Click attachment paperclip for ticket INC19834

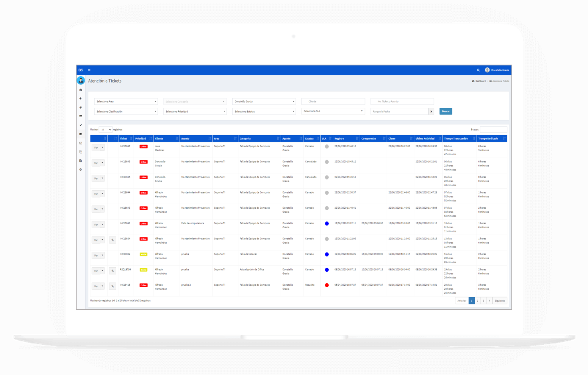112,240
